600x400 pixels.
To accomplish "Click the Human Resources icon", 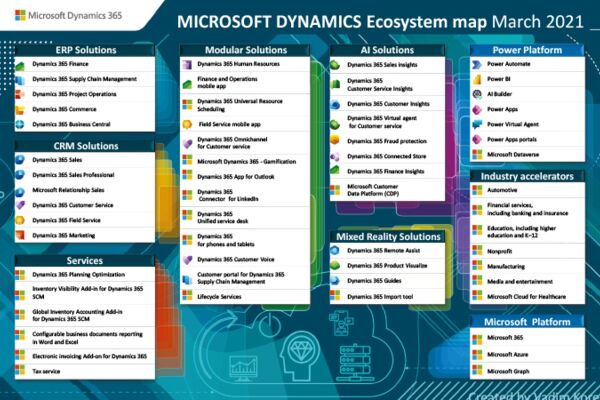I will pyautogui.click(x=187, y=64).
